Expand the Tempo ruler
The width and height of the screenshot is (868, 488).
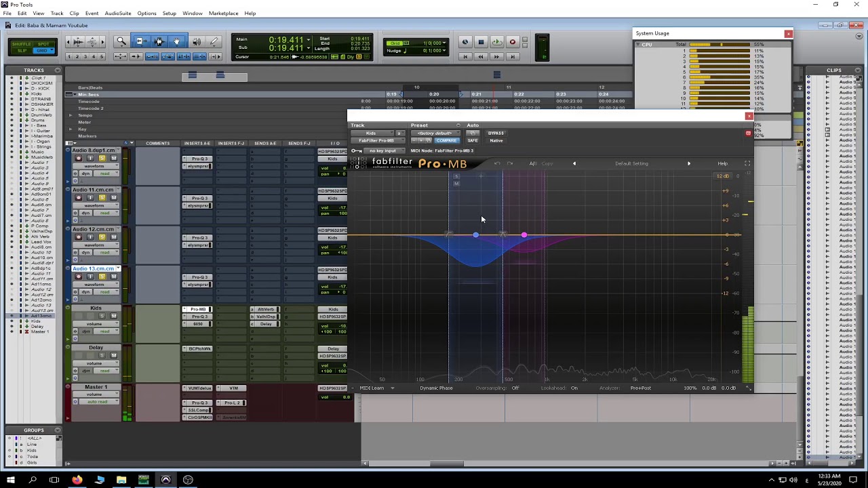point(70,115)
